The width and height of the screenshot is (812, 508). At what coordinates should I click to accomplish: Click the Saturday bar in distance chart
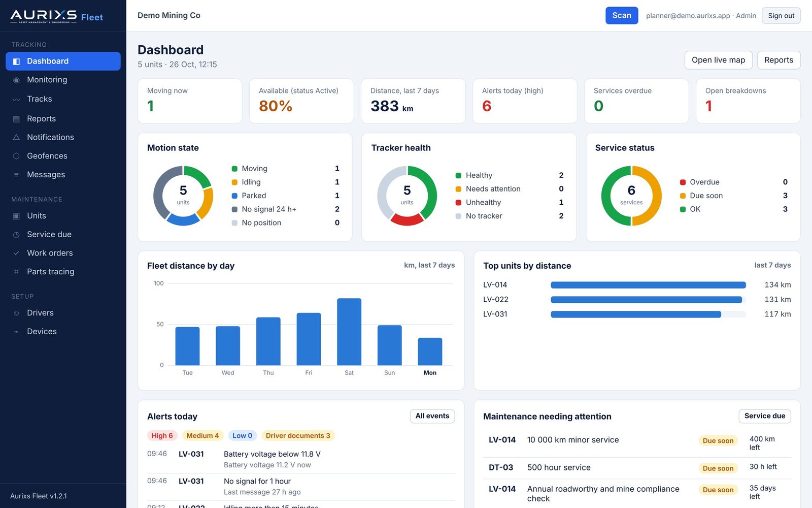coord(349,332)
